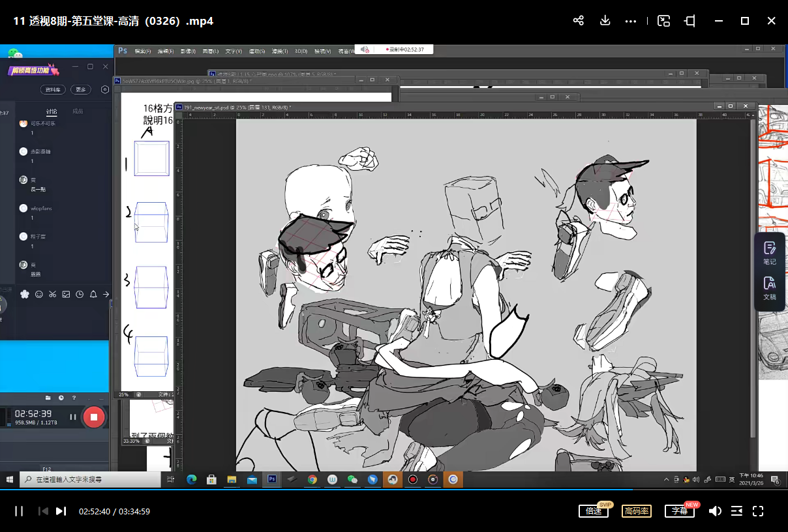Click the 资料库 button
Screen dimensions: 788x532
click(x=52, y=89)
